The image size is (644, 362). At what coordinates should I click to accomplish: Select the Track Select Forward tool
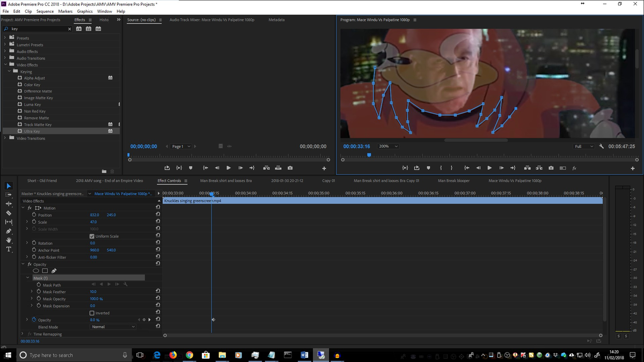(9, 195)
